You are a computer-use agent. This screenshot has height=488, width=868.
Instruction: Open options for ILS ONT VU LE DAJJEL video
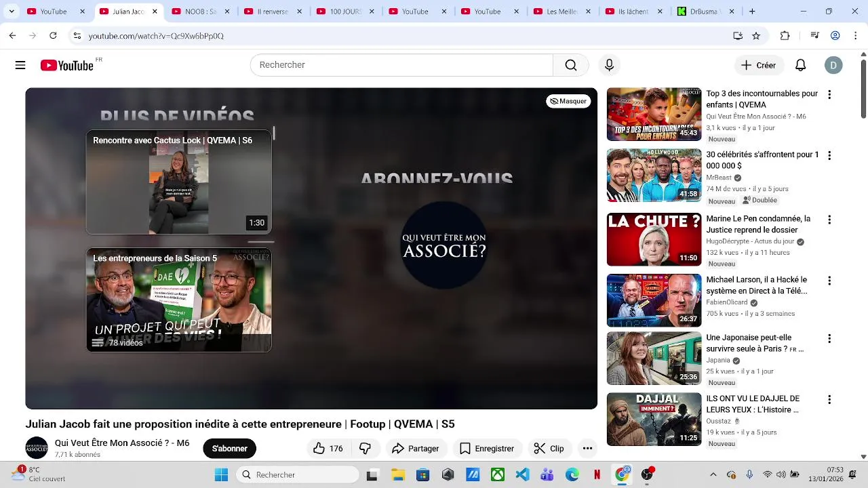[829, 400]
